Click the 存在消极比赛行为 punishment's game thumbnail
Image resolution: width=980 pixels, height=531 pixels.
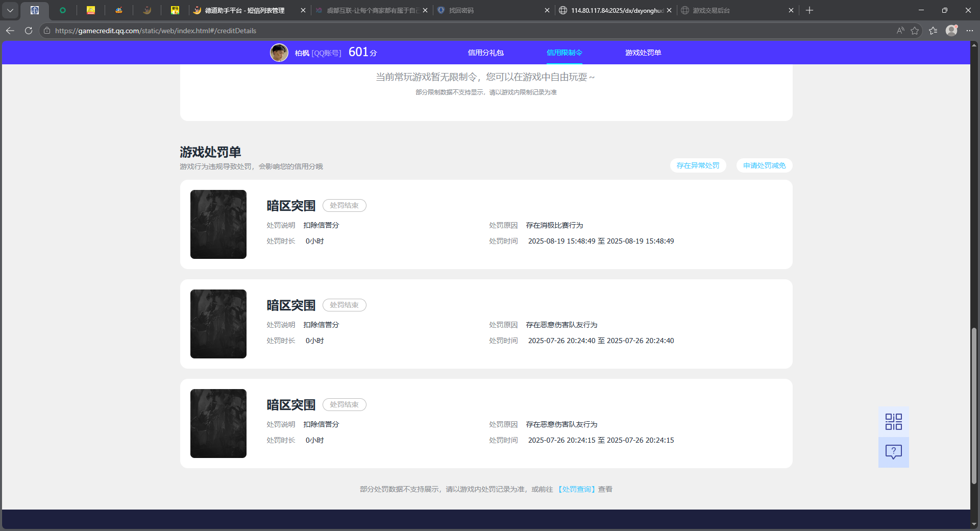point(218,224)
